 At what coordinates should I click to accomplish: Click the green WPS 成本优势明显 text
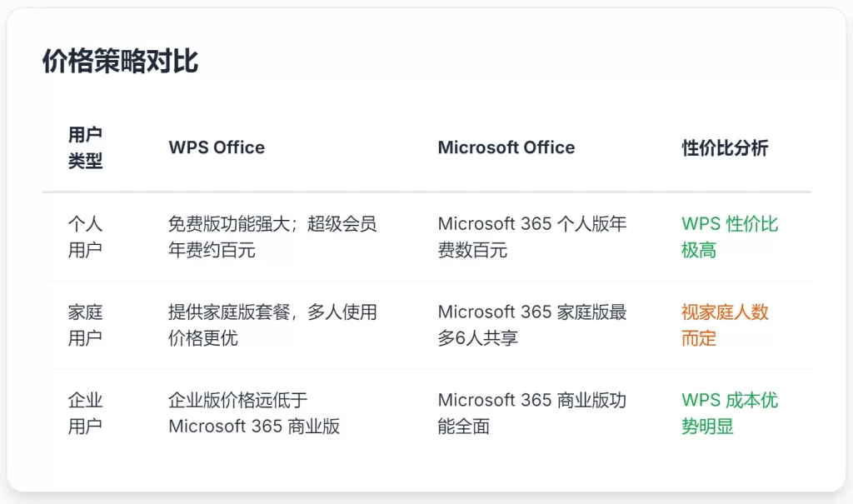tap(730, 413)
